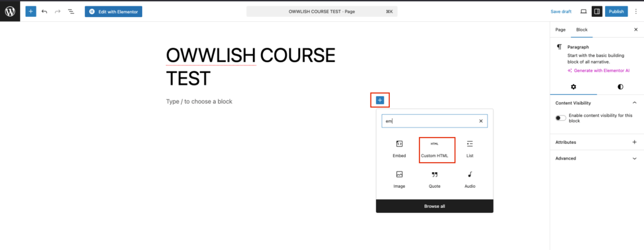Click the page title OWWLISH COURSE TEST
The image size is (644, 250).
click(x=250, y=67)
